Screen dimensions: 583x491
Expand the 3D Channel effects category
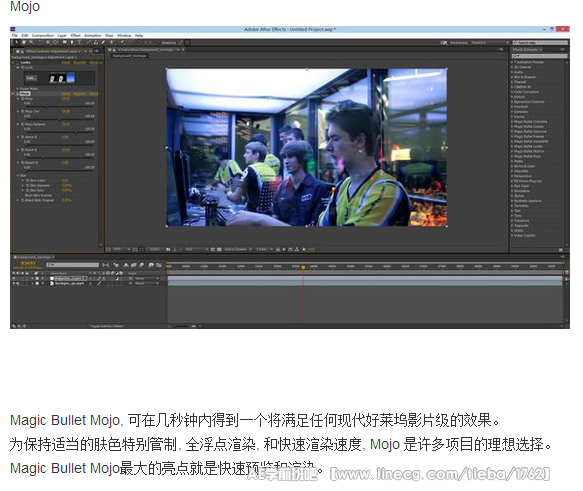(512, 67)
